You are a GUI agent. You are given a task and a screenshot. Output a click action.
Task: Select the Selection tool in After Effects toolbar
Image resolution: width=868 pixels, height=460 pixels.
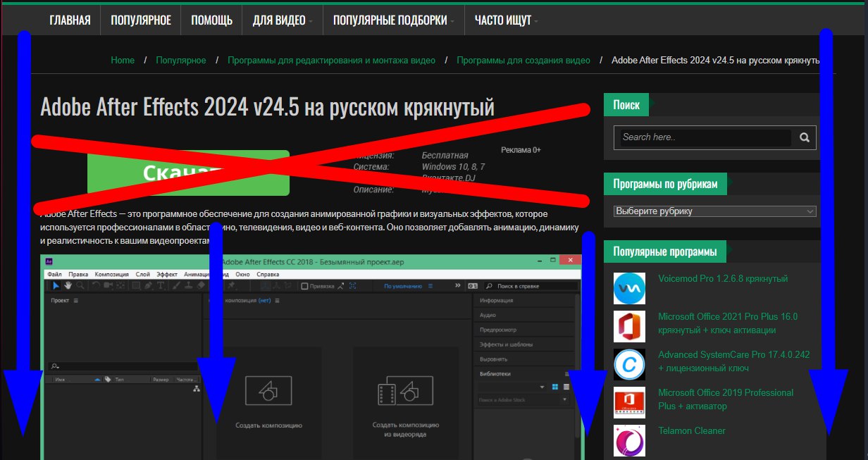coord(56,286)
